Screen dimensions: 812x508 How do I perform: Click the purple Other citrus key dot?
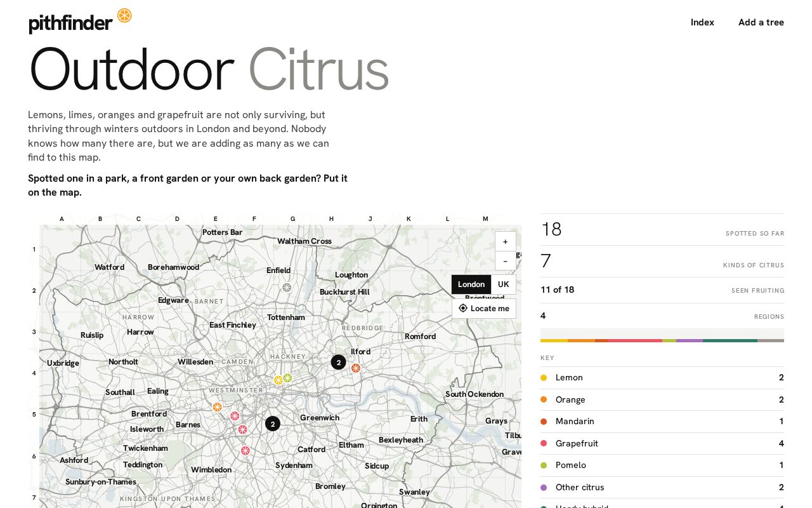544,488
